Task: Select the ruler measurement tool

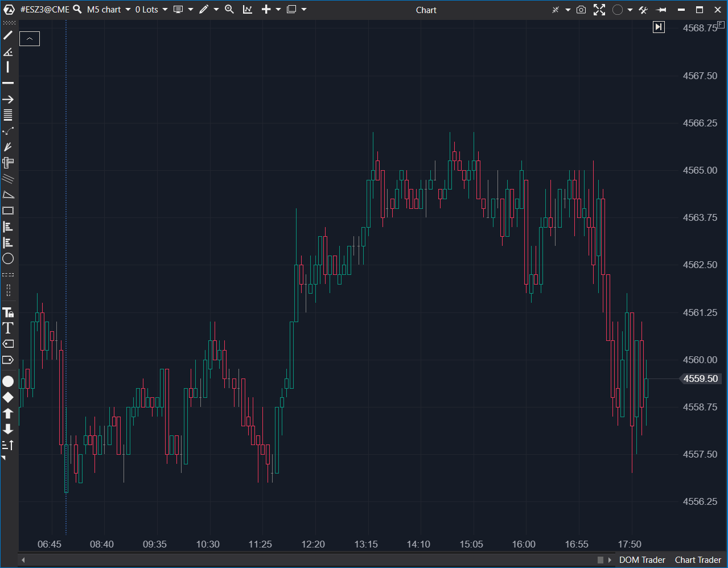Action: coord(8,163)
